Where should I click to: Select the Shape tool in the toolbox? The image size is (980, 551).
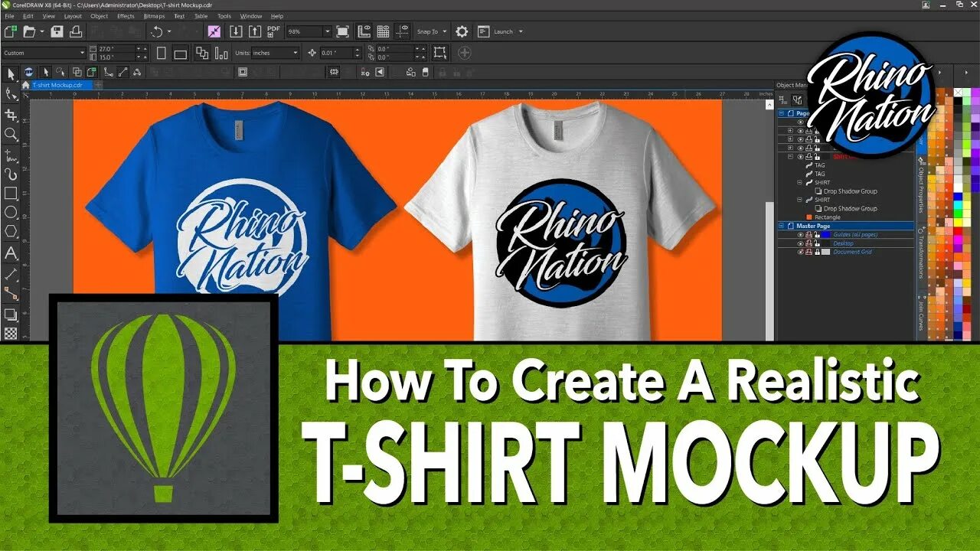coord(11,94)
